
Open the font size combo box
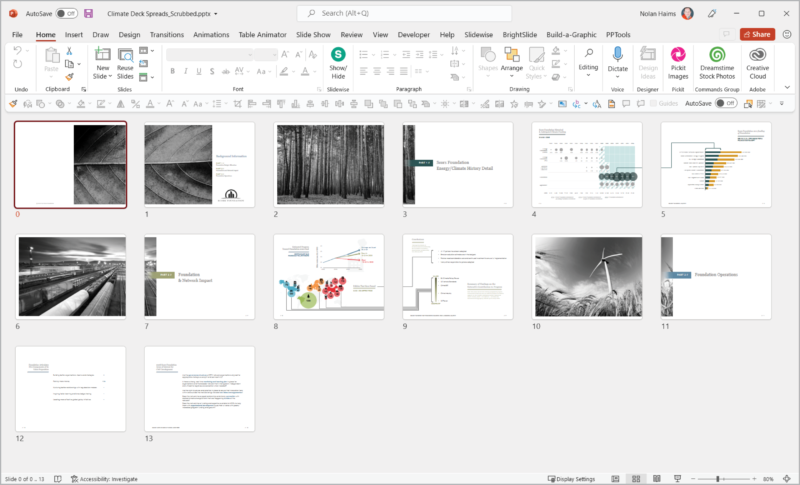click(x=266, y=55)
